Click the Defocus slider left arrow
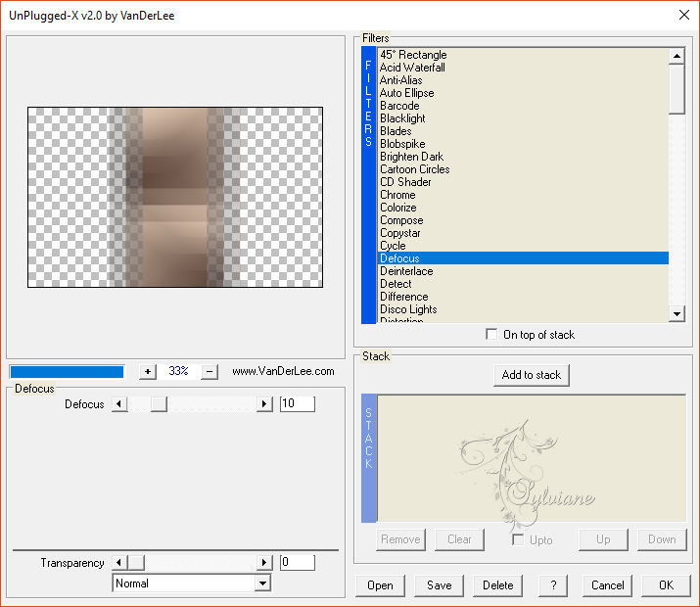 pos(119,404)
